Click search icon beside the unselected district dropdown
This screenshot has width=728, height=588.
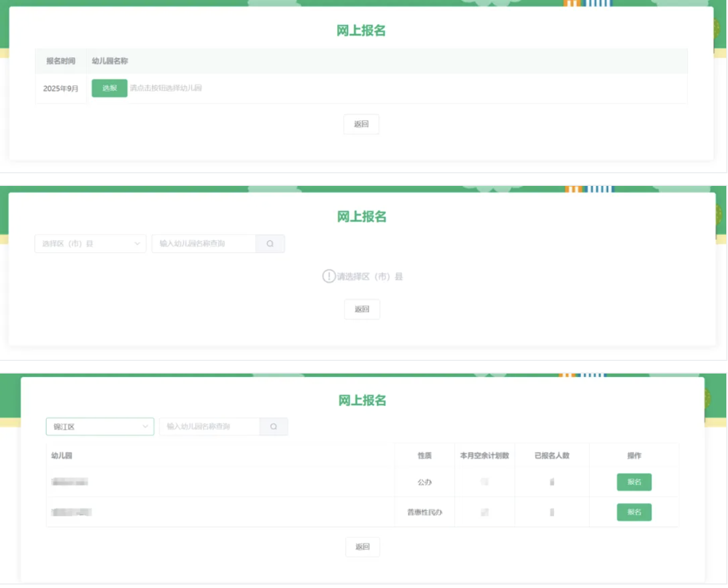tap(270, 244)
